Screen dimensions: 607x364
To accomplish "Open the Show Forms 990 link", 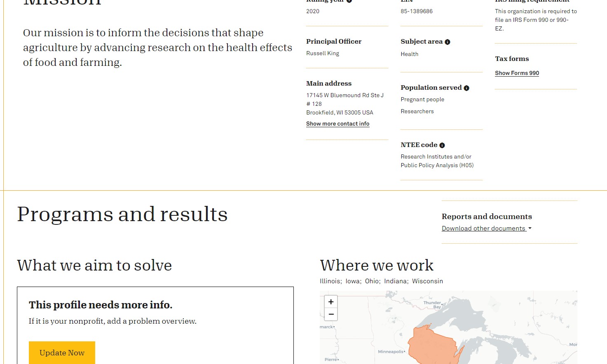I will click(x=517, y=73).
